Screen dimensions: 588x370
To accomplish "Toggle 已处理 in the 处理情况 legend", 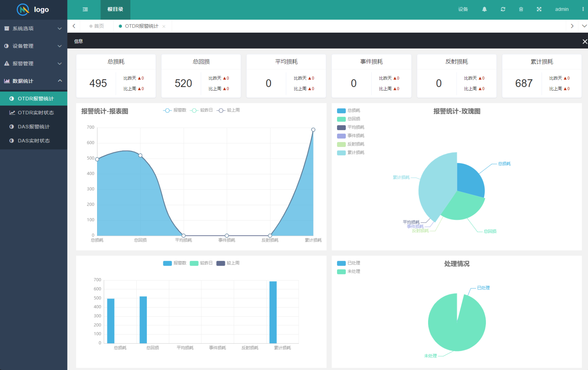I will (348, 263).
